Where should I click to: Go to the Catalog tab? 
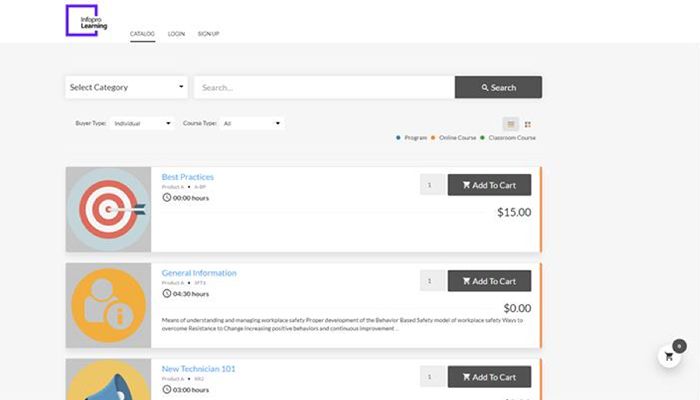[142, 34]
